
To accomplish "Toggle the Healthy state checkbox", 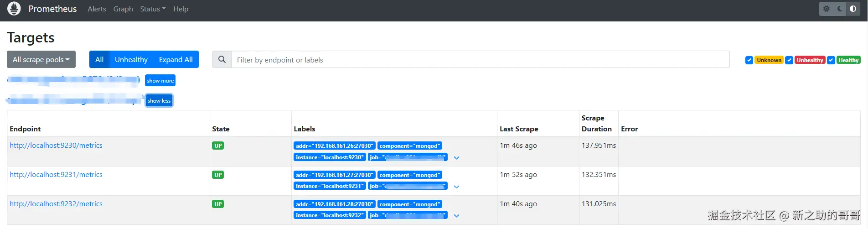I will 831,60.
